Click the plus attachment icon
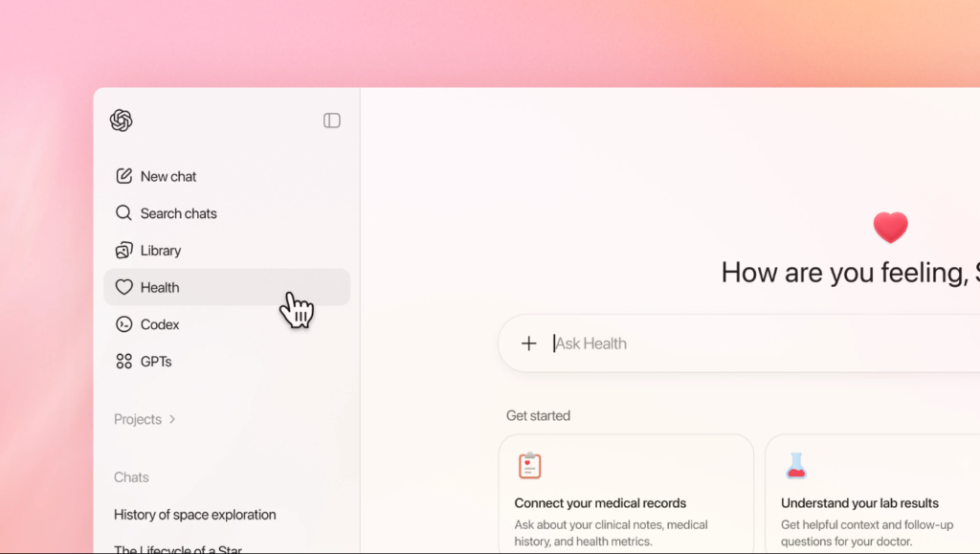Screen dimensions: 980x554 [528, 343]
